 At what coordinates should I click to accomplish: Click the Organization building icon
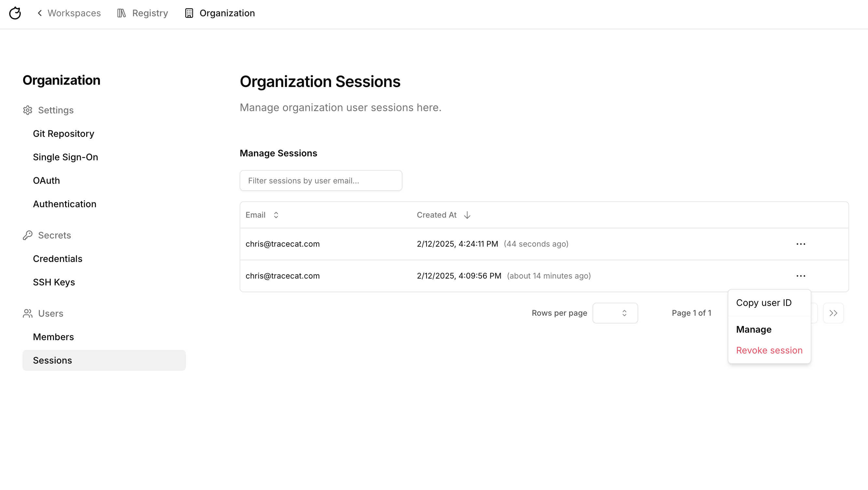coord(189,13)
